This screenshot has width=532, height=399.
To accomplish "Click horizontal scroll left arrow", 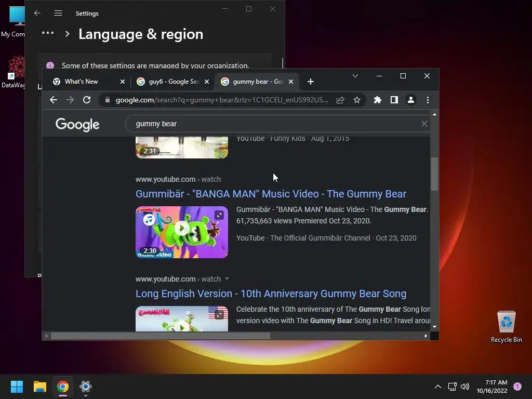I will click(46, 336).
